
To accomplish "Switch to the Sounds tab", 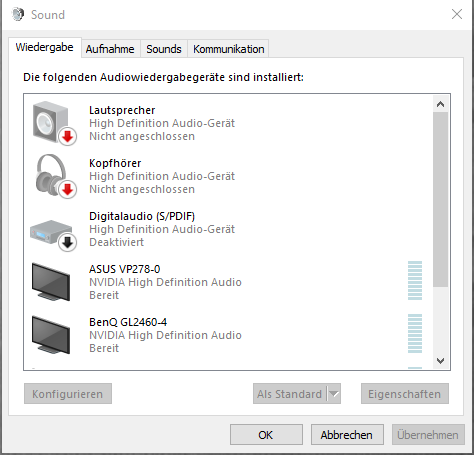I will click(164, 49).
